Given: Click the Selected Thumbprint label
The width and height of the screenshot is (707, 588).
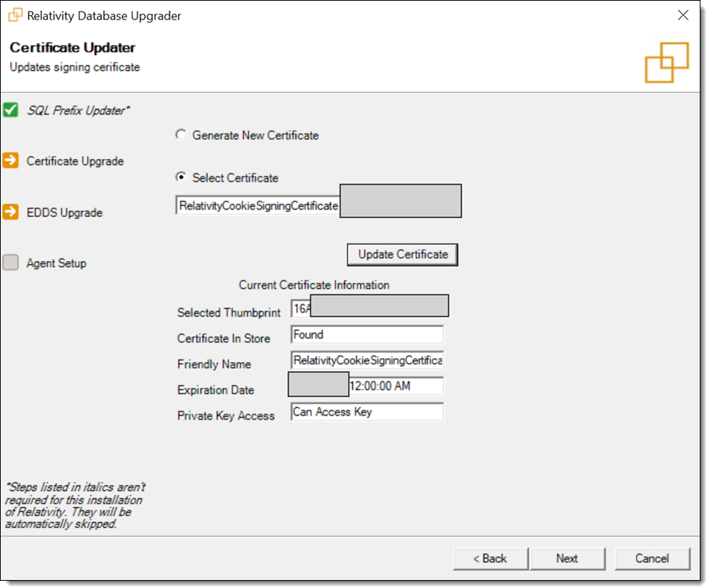Looking at the screenshot, I should (229, 312).
